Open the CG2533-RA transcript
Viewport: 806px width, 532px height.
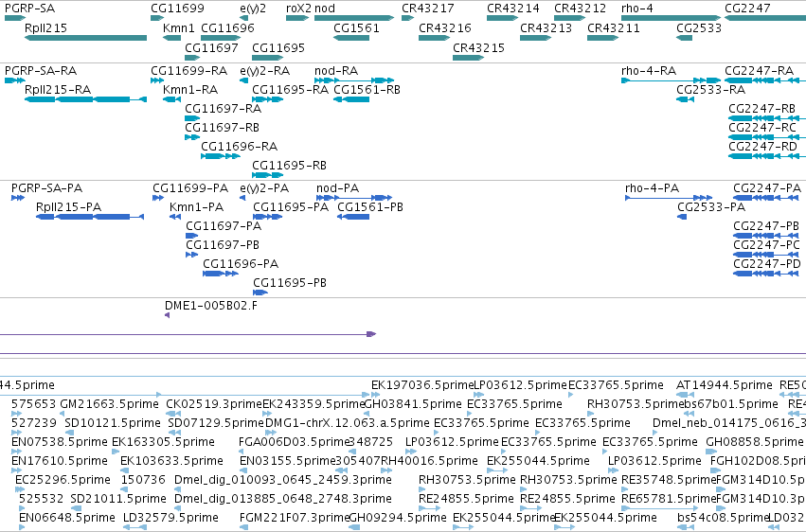click(685, 99)
